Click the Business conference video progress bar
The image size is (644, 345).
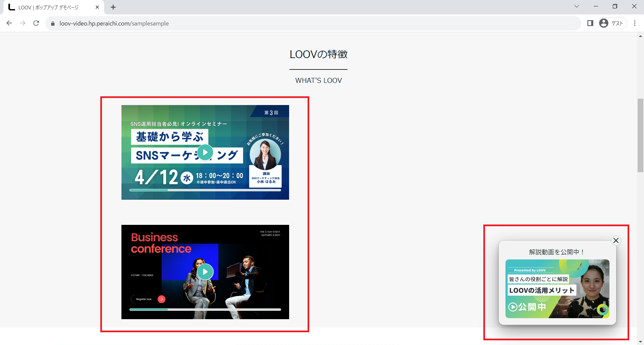coord(205,309)
